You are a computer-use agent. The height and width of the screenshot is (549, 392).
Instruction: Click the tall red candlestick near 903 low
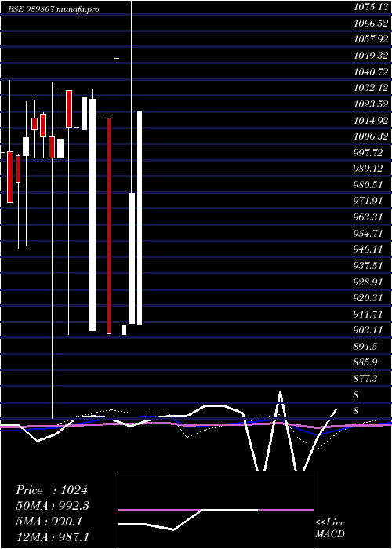click(109, 226)
